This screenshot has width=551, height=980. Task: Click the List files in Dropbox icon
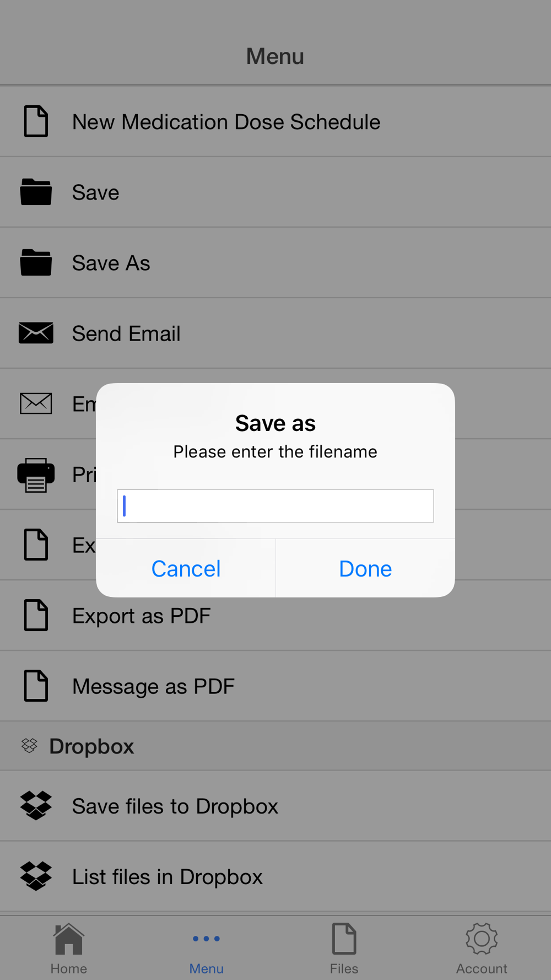[36, 876]
